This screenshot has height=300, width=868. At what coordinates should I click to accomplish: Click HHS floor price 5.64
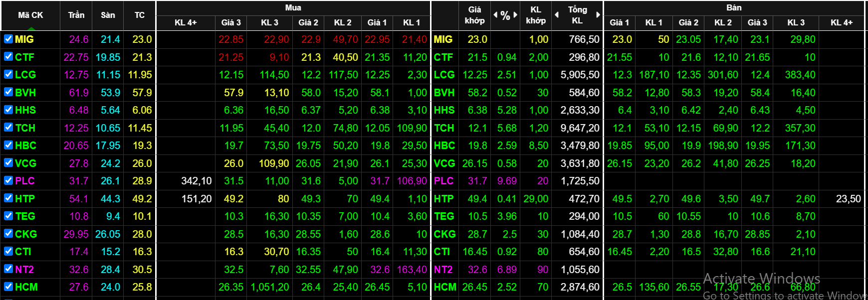point(110,110)
